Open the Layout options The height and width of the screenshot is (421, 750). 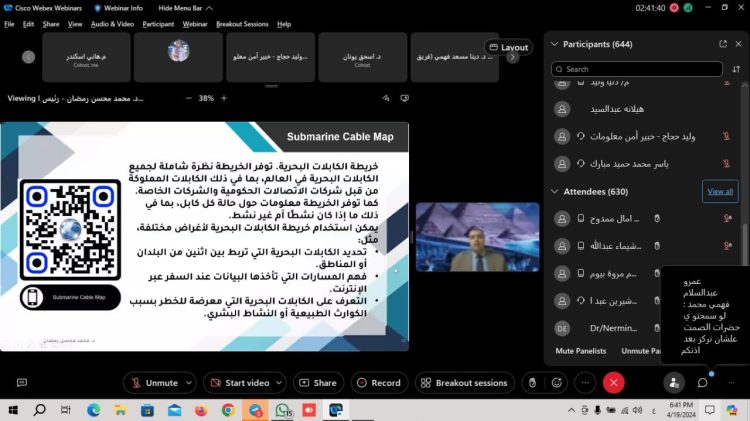click(x=508, y=47)
